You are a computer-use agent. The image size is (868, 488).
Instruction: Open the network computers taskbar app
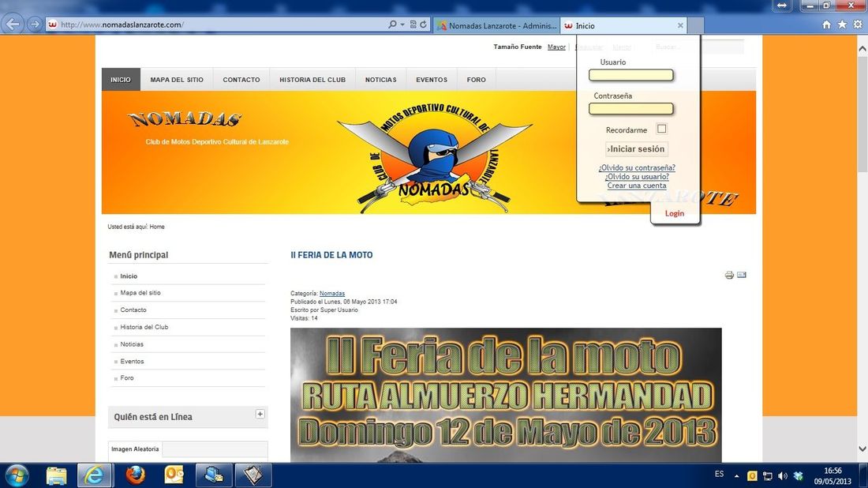pos(214,475)
